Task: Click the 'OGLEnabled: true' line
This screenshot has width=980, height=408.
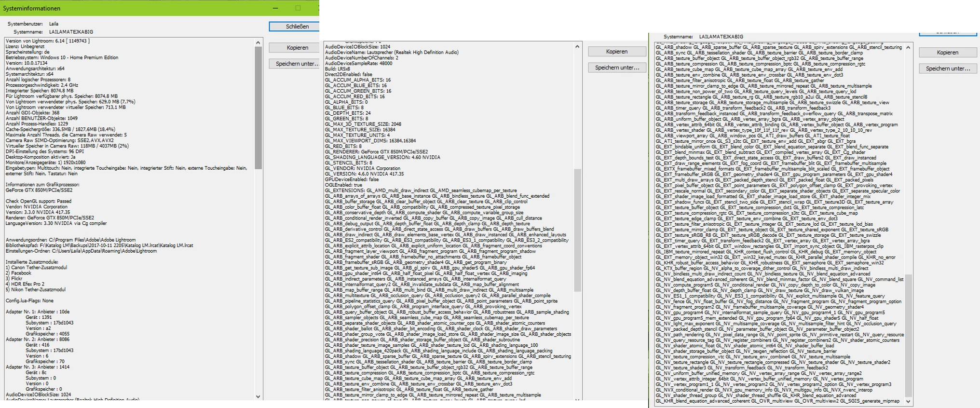Action: point(343,185)
